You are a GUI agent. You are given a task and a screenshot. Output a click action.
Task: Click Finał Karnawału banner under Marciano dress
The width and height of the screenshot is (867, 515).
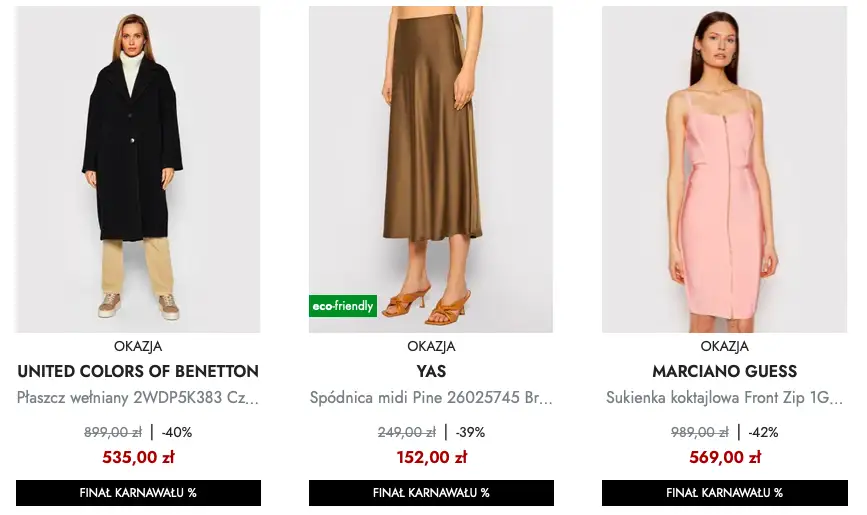tap(724, 493)
